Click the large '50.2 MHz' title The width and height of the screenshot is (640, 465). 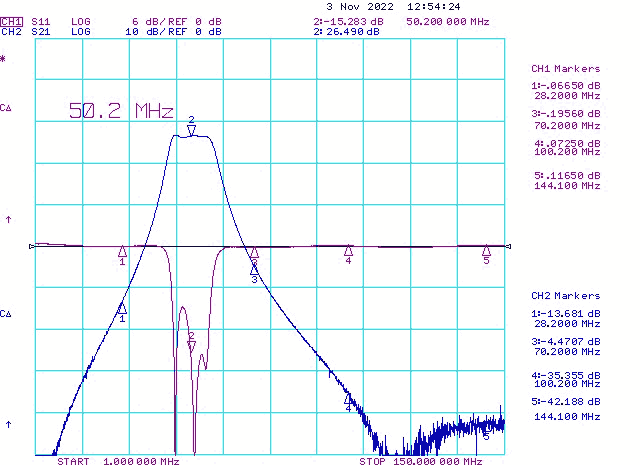pos(121,111)
